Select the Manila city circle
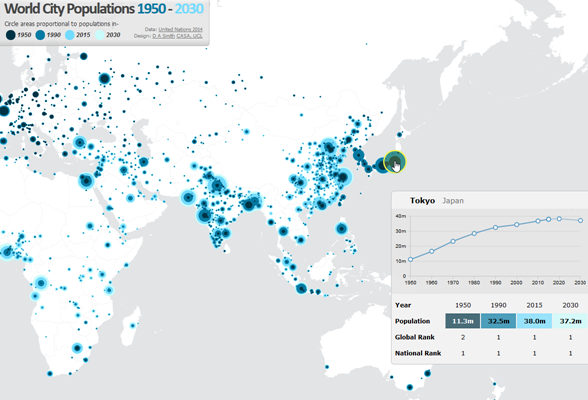This screenshot has width=588, height=400. [341, 228]
